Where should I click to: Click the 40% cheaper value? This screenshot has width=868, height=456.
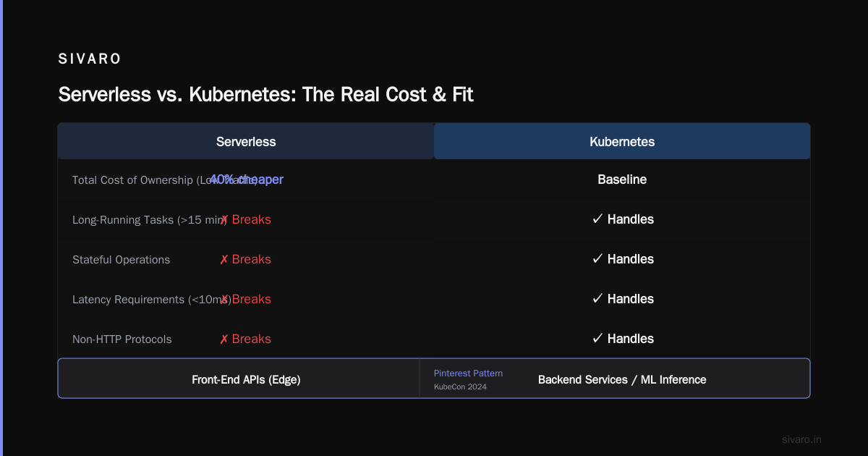click(x=246, y=180)
